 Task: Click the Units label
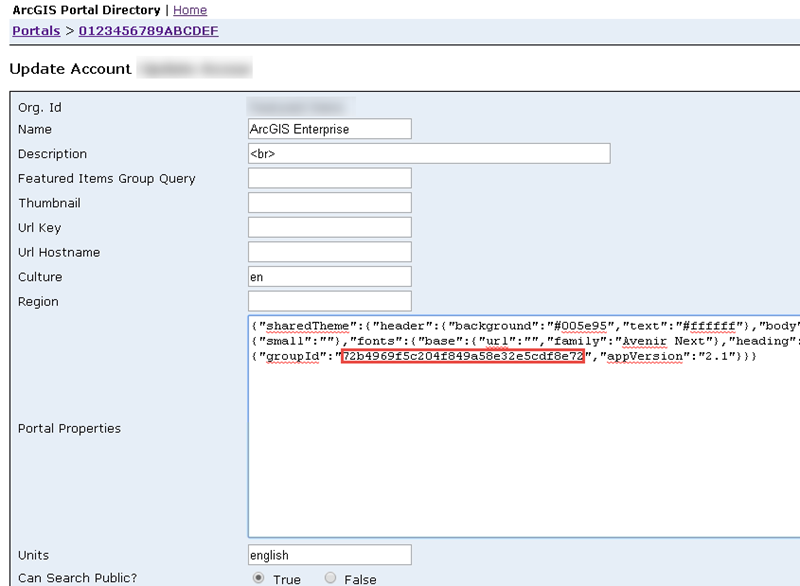34,555
